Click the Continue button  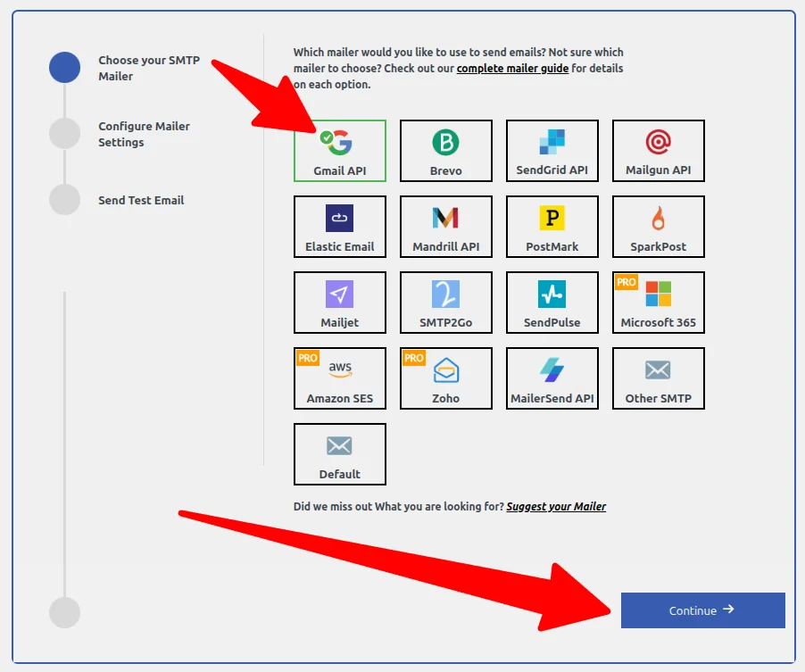pos(703,610)
